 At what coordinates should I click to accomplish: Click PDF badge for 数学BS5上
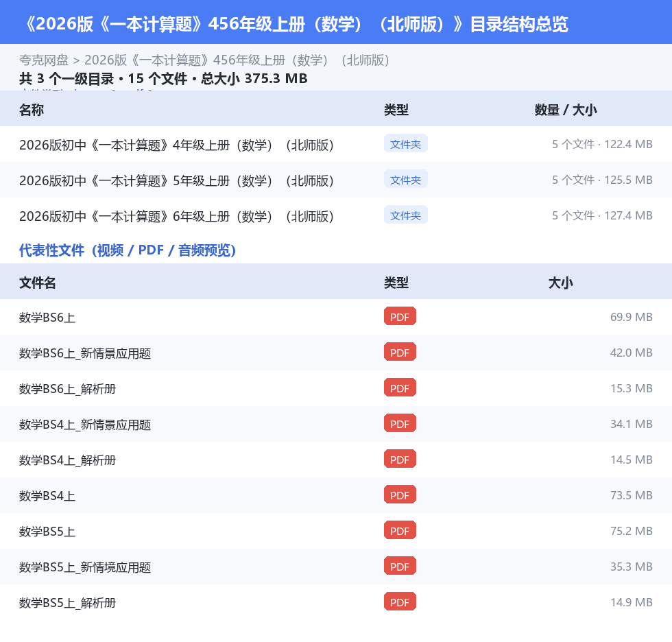point(400,530)
